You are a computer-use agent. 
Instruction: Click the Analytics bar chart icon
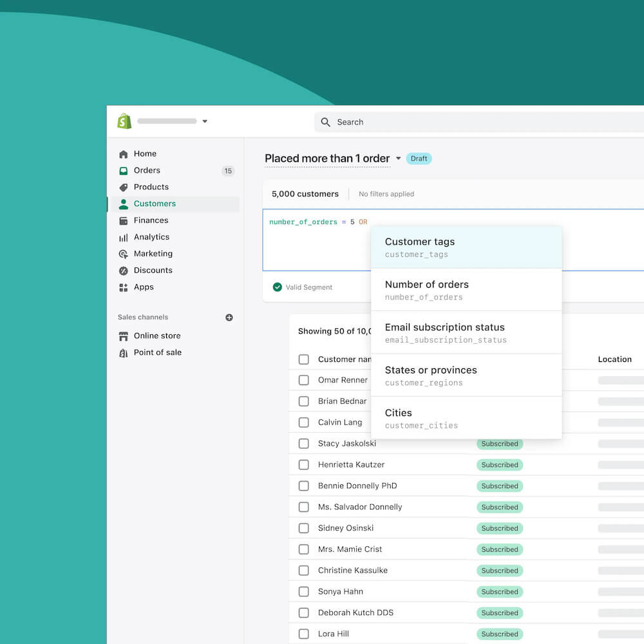(x=124, y=238)
